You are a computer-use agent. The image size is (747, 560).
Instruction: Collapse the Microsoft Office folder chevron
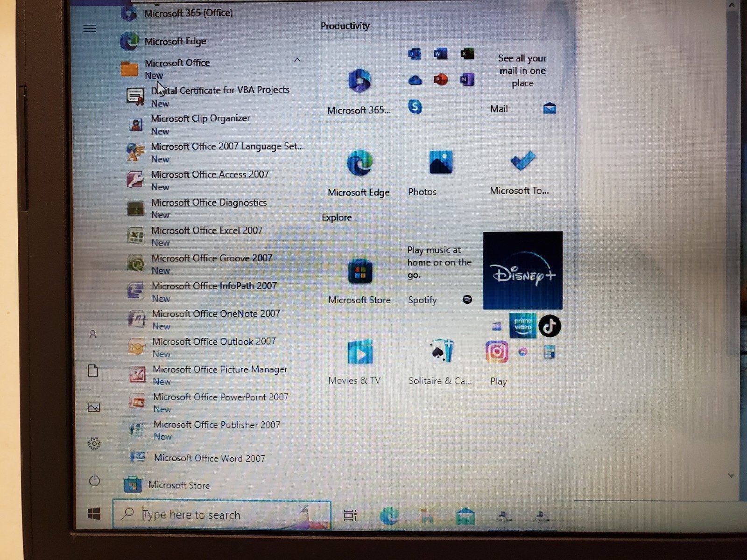[x=297, y=60]
